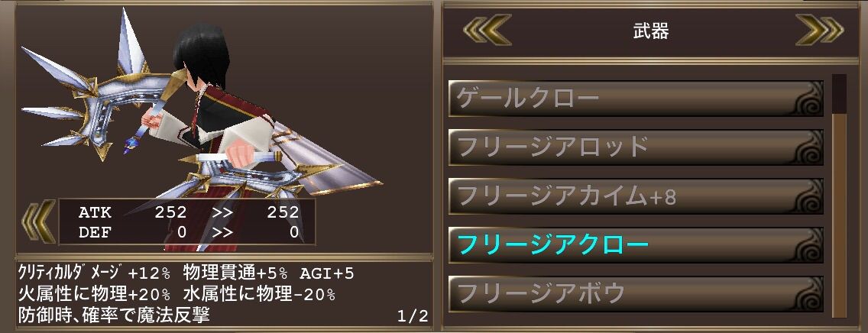Go to previous category with left gold arrows

[x=487, y=31]
